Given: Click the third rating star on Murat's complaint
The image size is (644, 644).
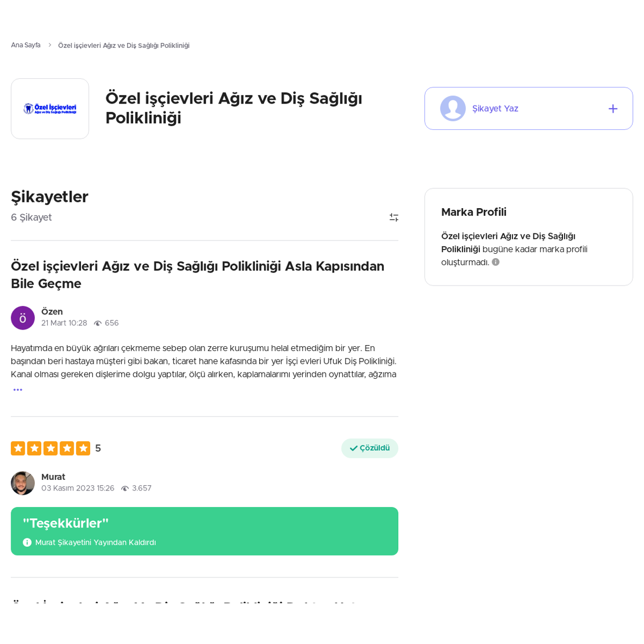Looking at the screenshot, I should pos(50,448).
